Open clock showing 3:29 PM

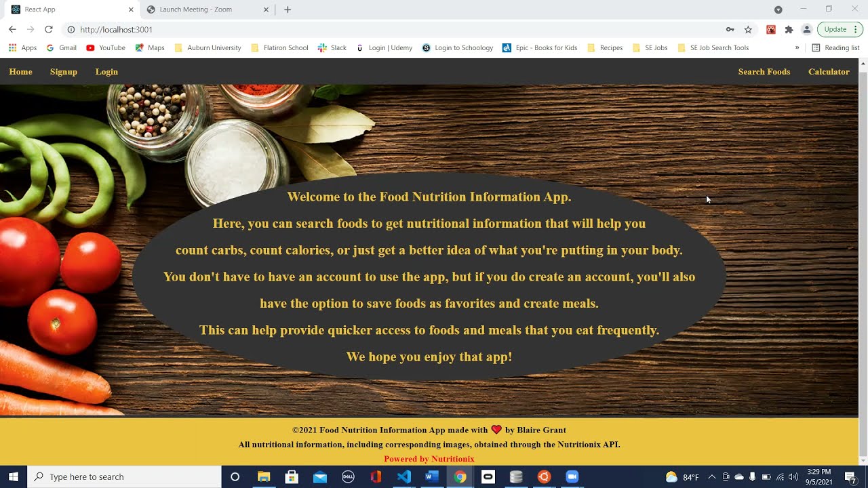(818, 476)
